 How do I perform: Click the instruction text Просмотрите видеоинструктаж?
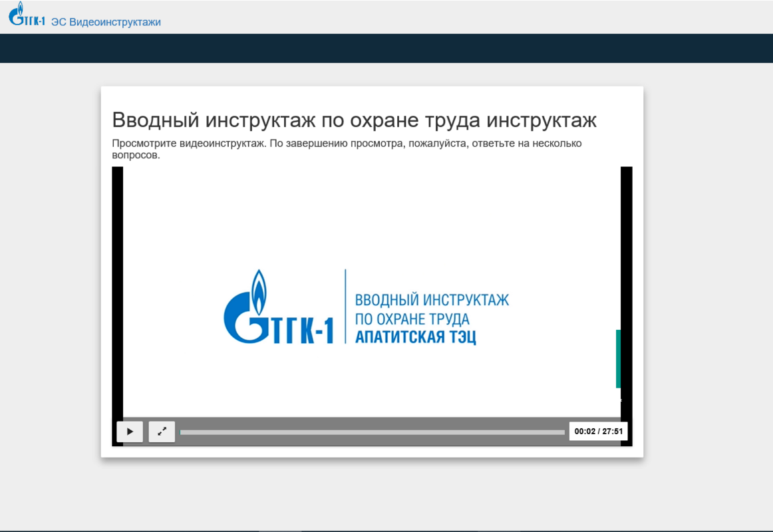click(347, 149)
